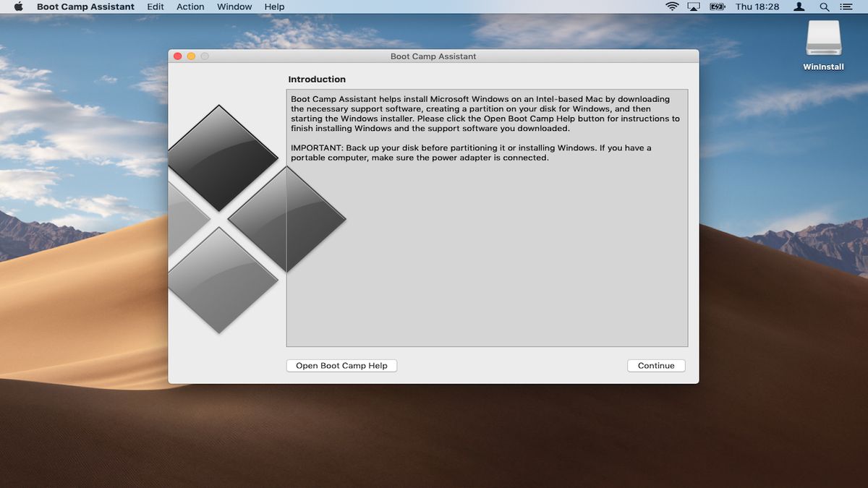Click the battery status icon
Image resolution: width=868 pixels, height=488 pixels.
[718, 7]
